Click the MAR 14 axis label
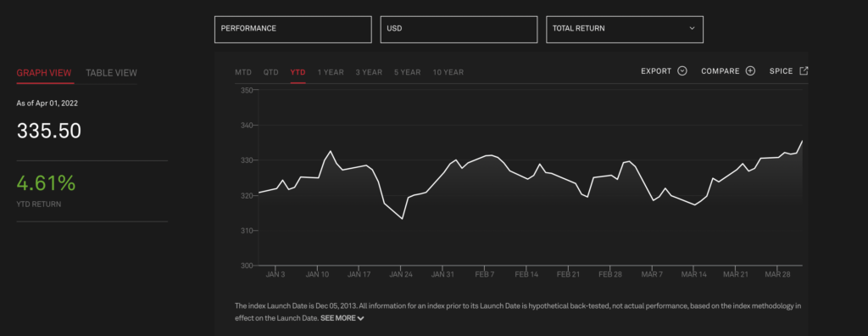 click(x=693, y=274)
